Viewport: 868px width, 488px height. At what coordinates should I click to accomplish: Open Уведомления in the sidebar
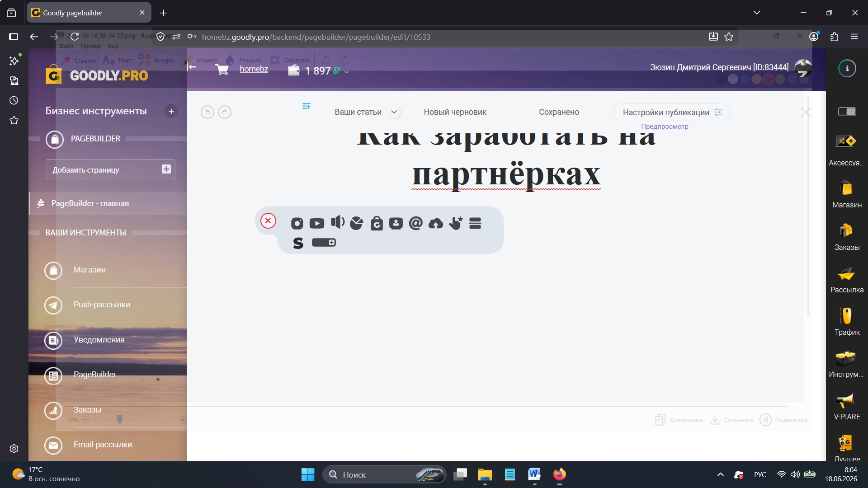99,340
